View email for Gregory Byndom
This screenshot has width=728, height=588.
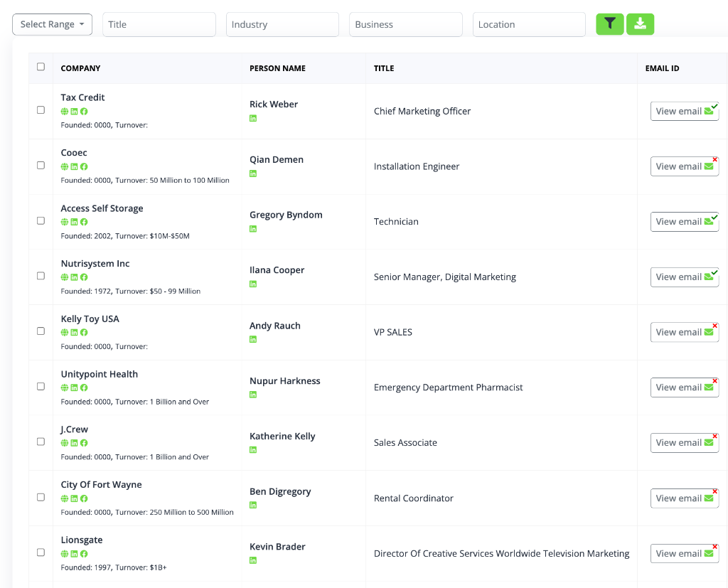tap(685, 222)
